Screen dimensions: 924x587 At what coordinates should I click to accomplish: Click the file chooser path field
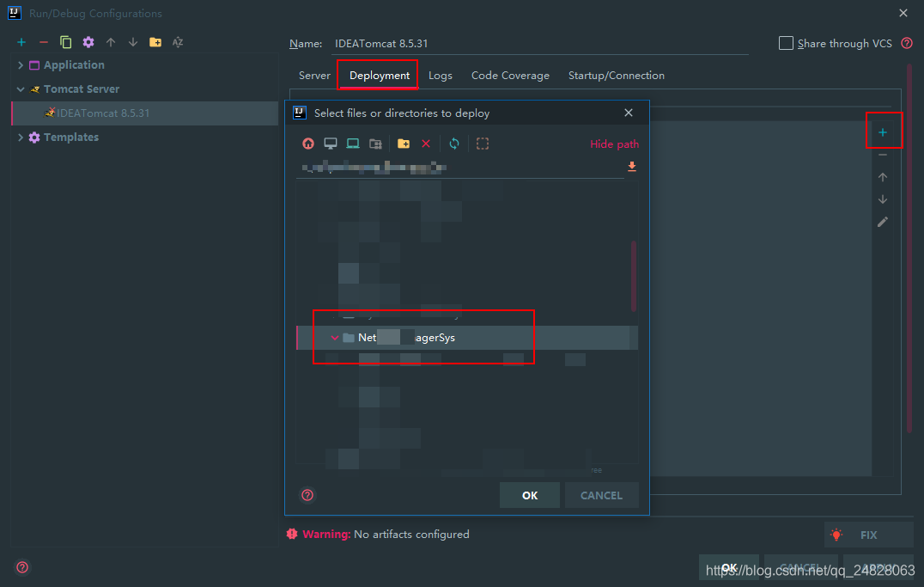[x=459, y=168]
